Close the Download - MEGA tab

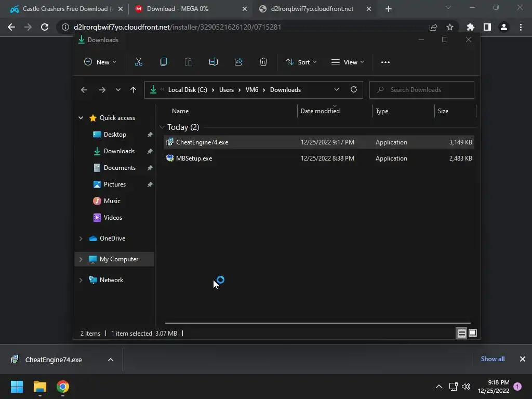point(245,9)
